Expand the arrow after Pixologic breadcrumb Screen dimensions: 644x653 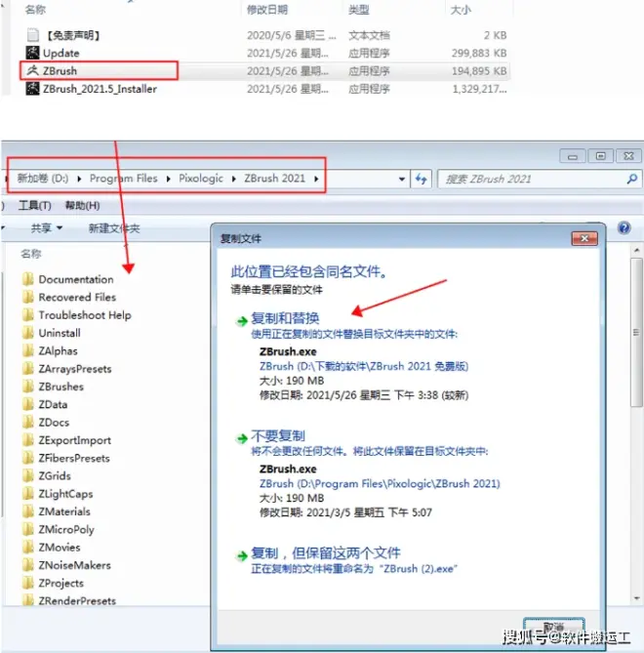click(233, 179)
